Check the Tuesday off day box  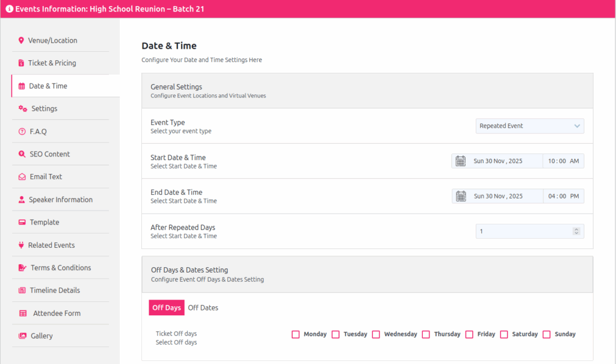pos(336,335)
